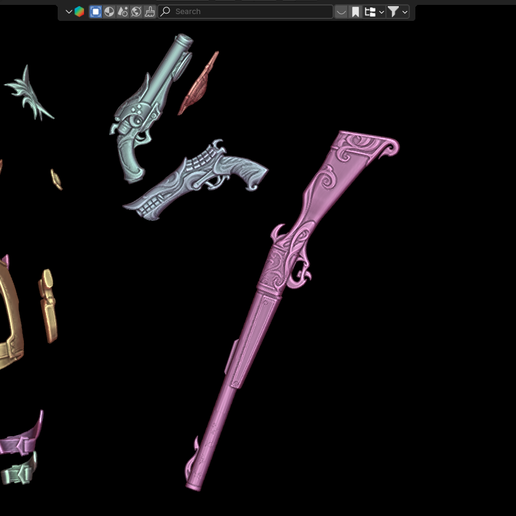Toggle the highlighted square object filter
516x516 pixels.
coord(96,12)
